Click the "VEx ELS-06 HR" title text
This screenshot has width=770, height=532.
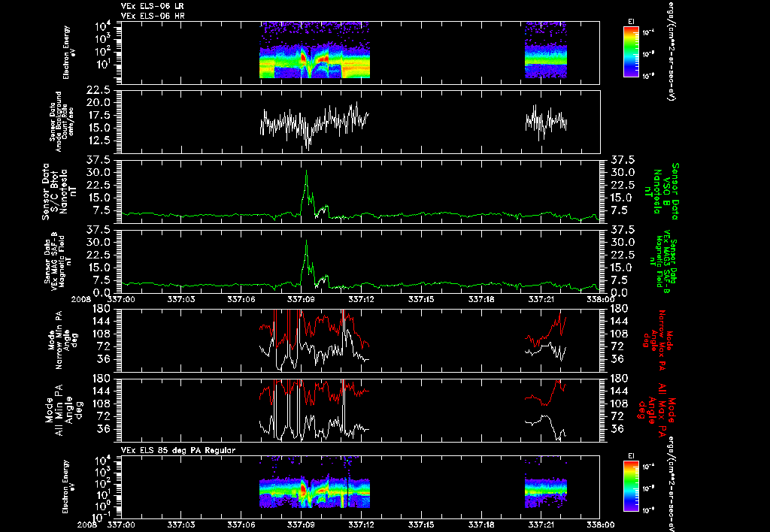[x=152, y=17]
